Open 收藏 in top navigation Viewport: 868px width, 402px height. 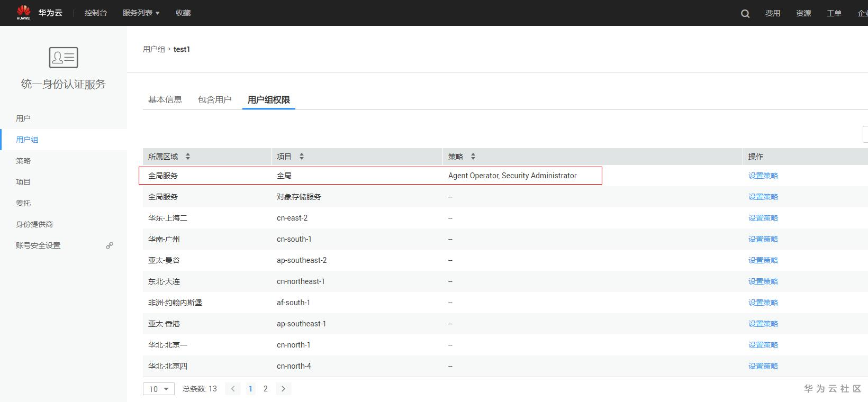point(183,13)
